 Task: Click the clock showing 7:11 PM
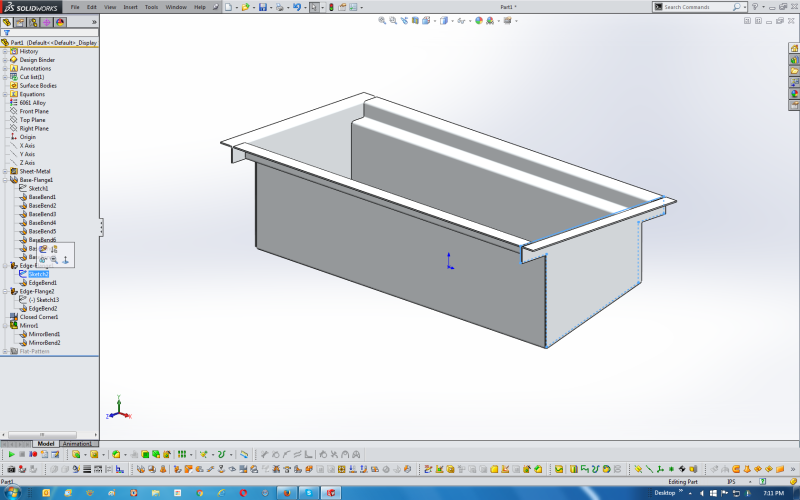point(773,493)
